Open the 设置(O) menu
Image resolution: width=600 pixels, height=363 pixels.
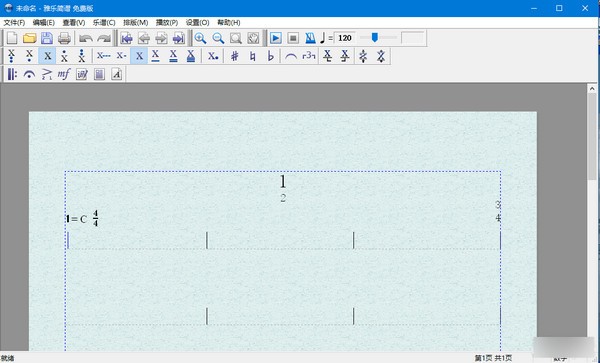coord(197,23)
